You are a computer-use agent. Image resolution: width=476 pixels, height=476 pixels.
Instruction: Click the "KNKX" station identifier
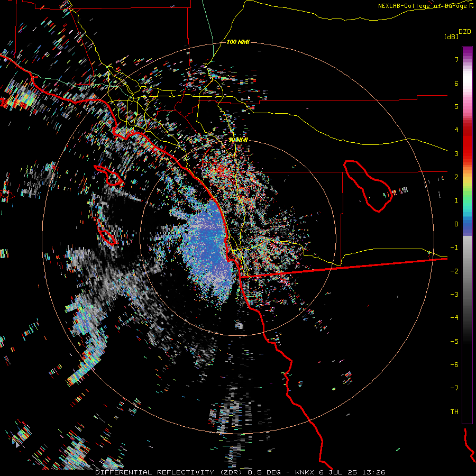point(305,472)
